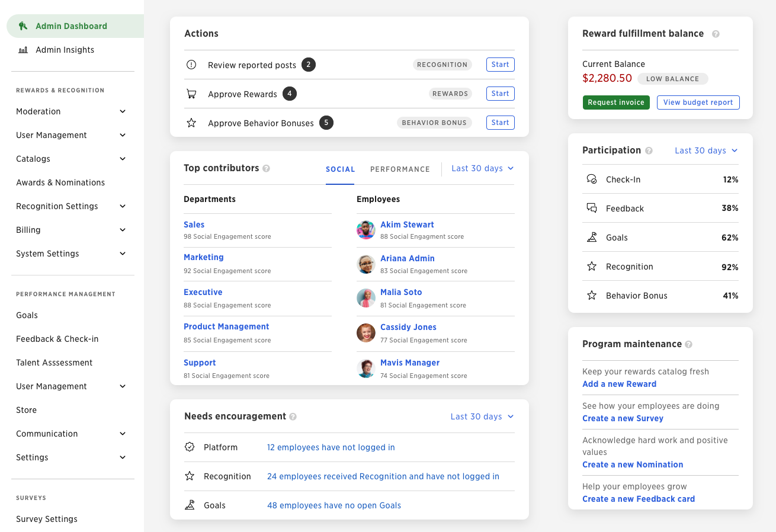776x532 pixels.
Task: Click the Goals icon in Participation
Action: tap(592, 237)
